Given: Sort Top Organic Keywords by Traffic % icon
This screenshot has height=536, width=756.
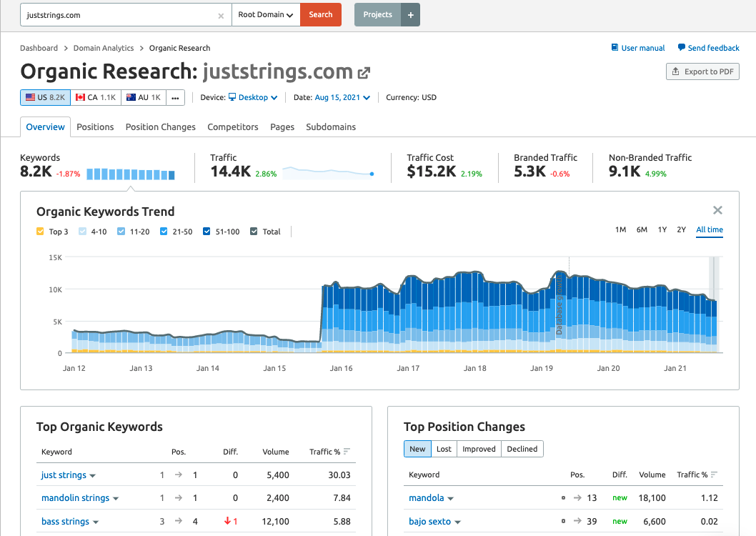Looking at the screenshot, I should [x=347, y=452].
